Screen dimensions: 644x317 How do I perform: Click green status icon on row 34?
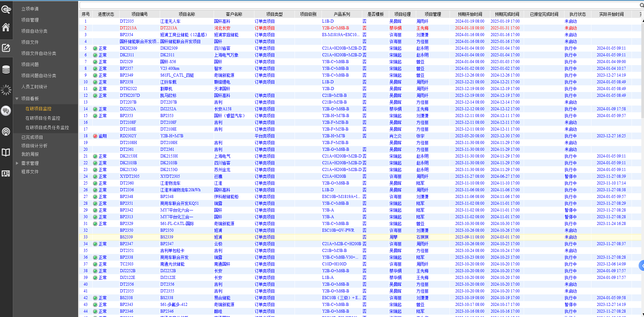click(95, 244)
